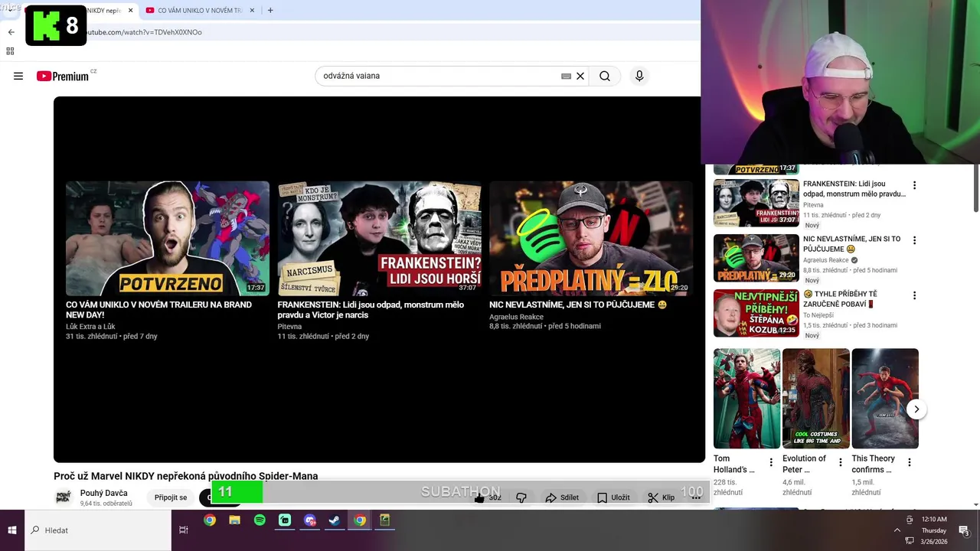Clear the search query with the X
Screen dimensions: 980x551
580,76
